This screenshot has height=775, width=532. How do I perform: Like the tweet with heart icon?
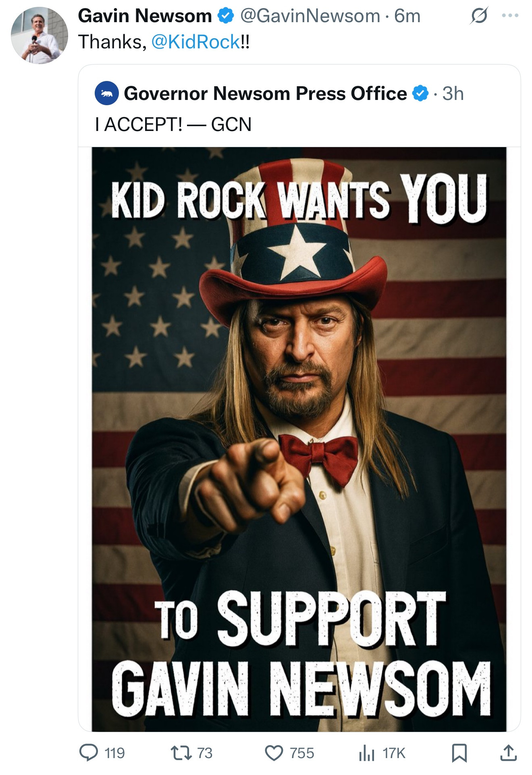pyautogui.click(x=274, y=753)
